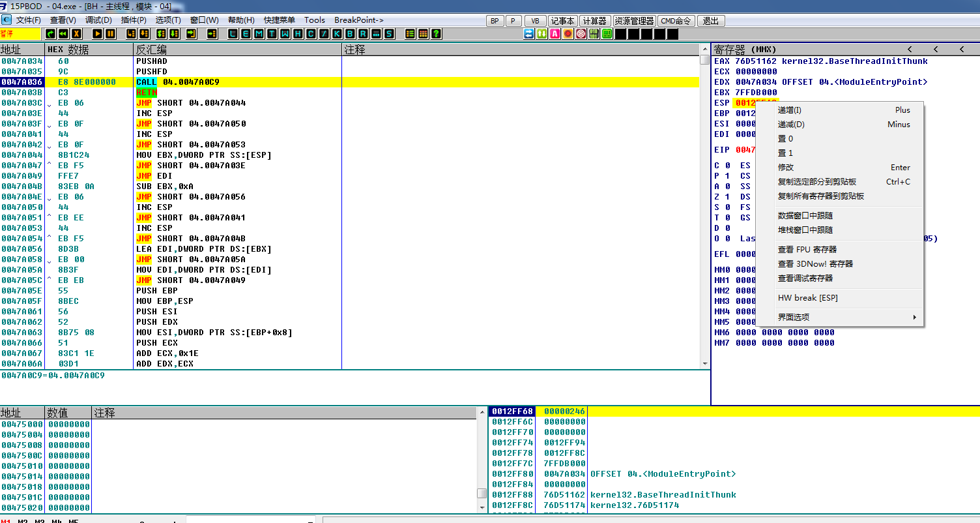The width and height of the screenshot is (980, 523).
Task: Select HW break [ESP] from context menu
Action: (x=808, y=298)
